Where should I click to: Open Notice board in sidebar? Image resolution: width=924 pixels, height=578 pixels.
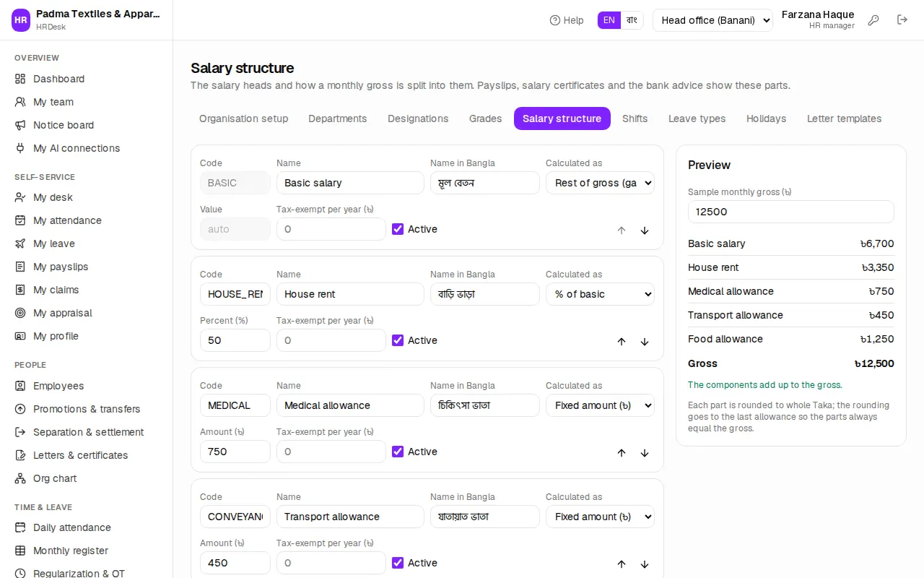(x=87, y=125)
